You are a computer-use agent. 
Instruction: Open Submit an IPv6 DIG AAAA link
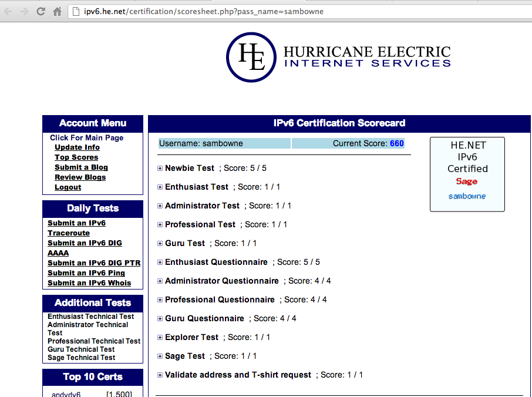[x=85, y=248]
